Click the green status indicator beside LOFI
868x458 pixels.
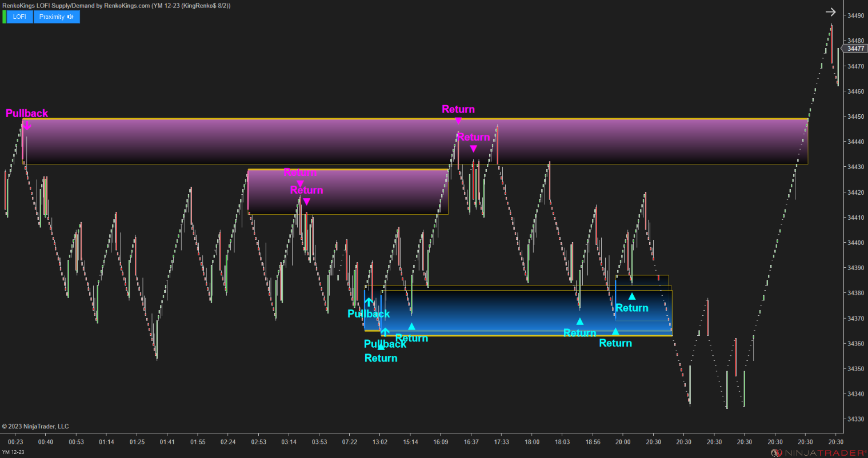5,17
